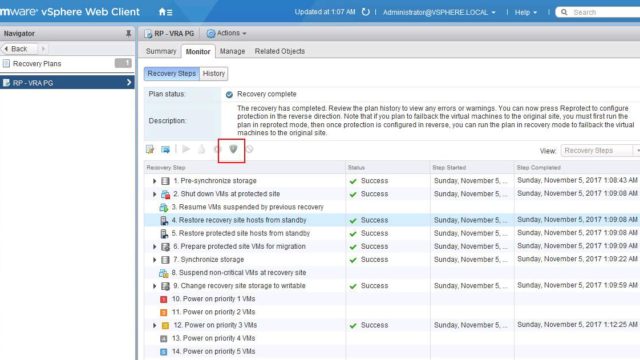Select row 10 Power on priority 1 VMs
This screenshot has width=640, height=360.
click(x=392, y=299)
